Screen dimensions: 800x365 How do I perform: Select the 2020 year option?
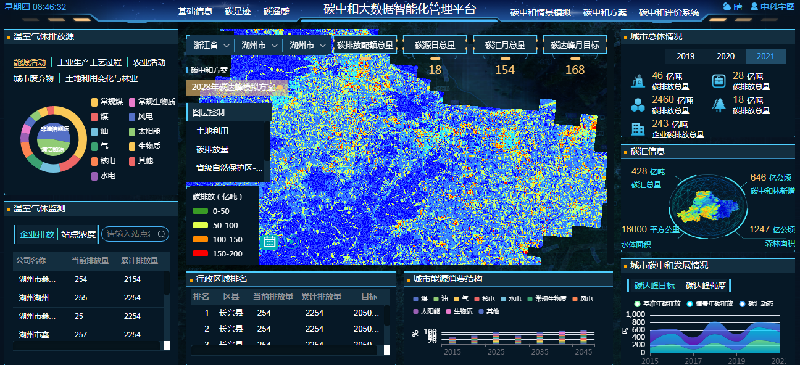click(x=726, y=57)
